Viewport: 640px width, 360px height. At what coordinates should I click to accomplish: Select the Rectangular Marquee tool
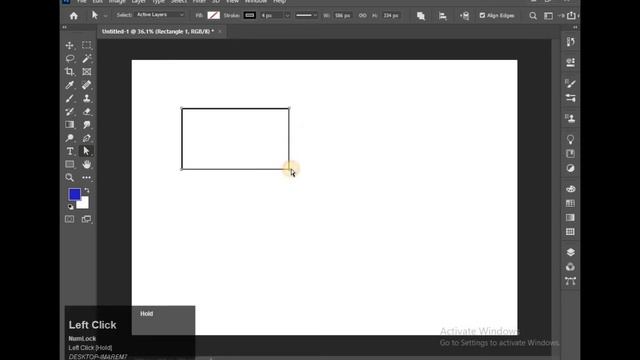click(x=87, y=45)
